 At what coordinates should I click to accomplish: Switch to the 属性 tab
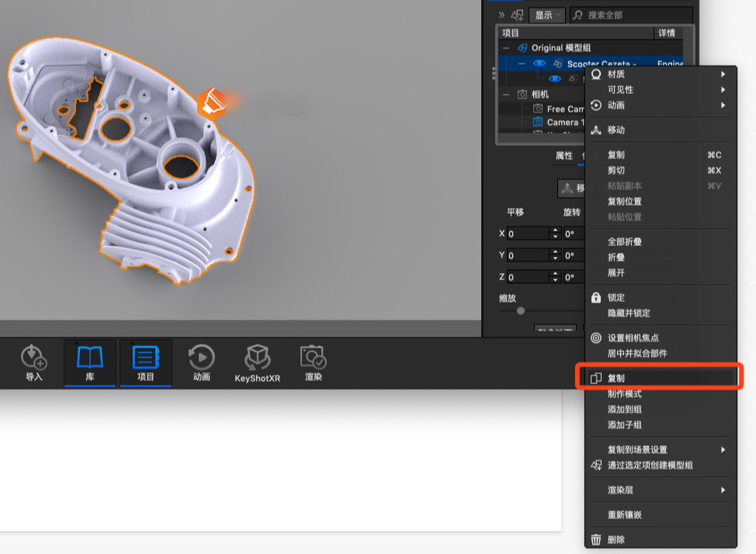pos(564,156)
